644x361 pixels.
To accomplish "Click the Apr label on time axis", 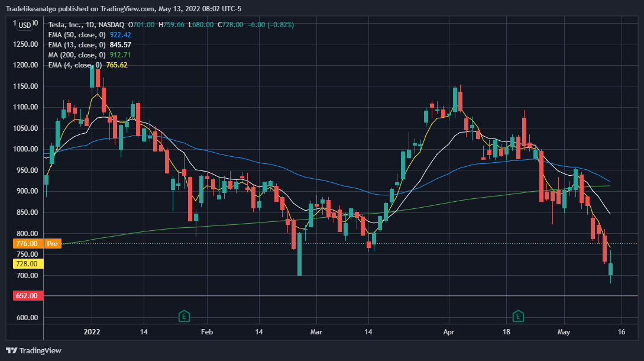I will click(x=449, y=332).
